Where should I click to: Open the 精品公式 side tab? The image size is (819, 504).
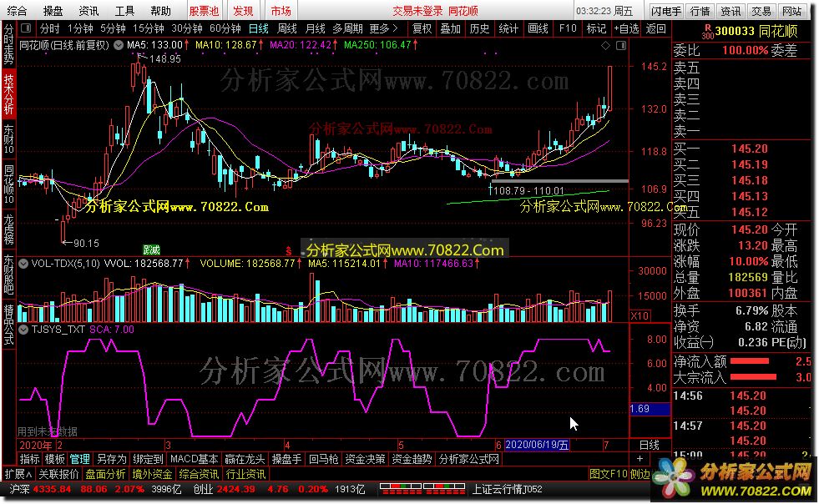click(x=9, y=325)
